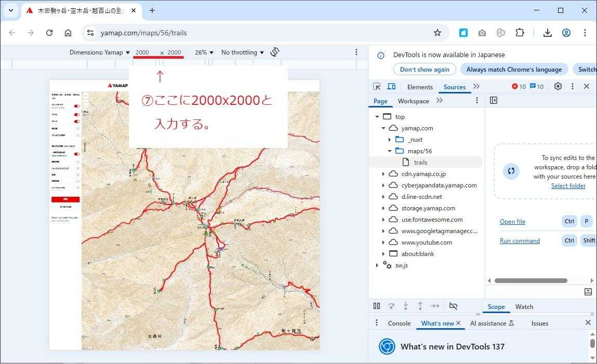Click the Don't show again button

[x=424, y=70]
